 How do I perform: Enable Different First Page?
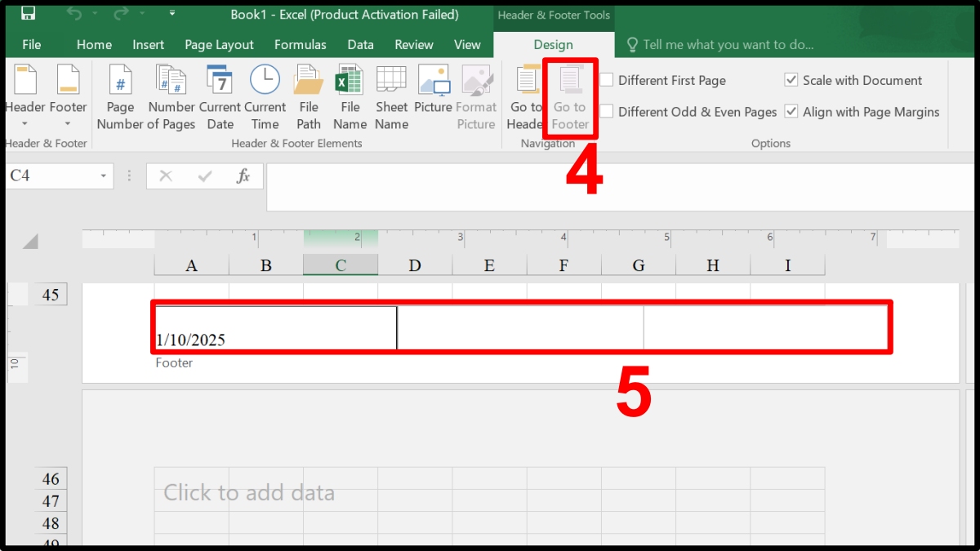606,80
